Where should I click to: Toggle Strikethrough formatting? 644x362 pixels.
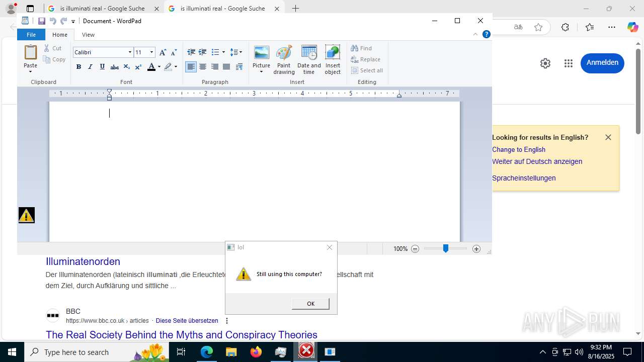click(x=114, y=67)
